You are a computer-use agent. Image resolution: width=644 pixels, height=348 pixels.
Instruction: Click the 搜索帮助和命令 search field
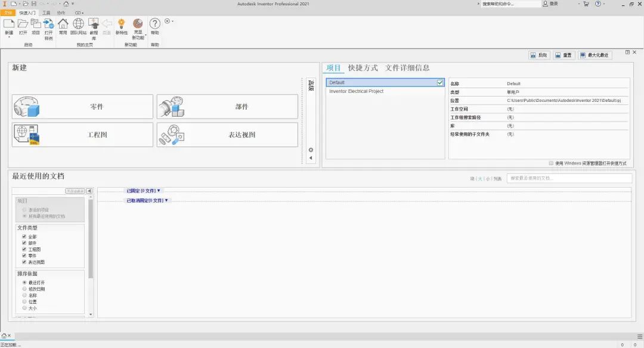click(x=511, y=4)
